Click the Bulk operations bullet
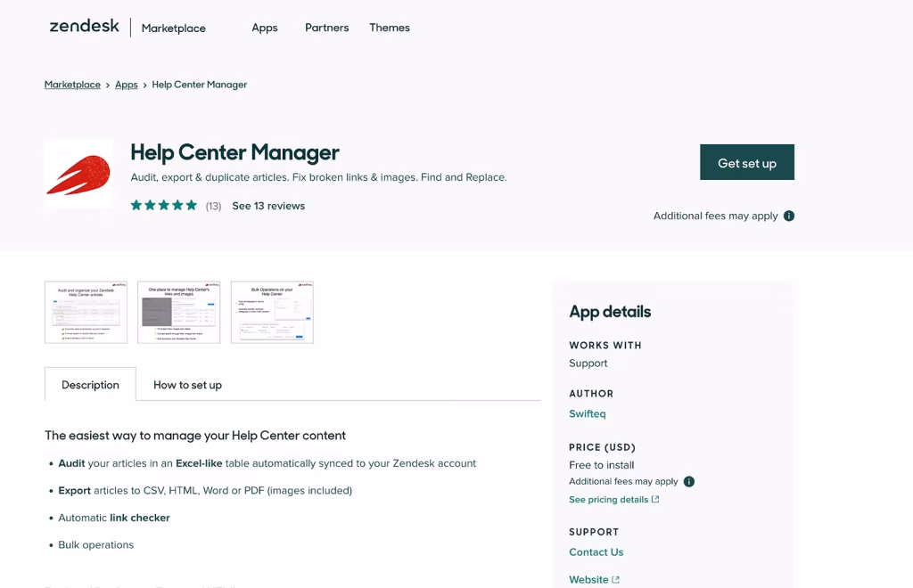913x588 pixels. (x=96, y=545)
